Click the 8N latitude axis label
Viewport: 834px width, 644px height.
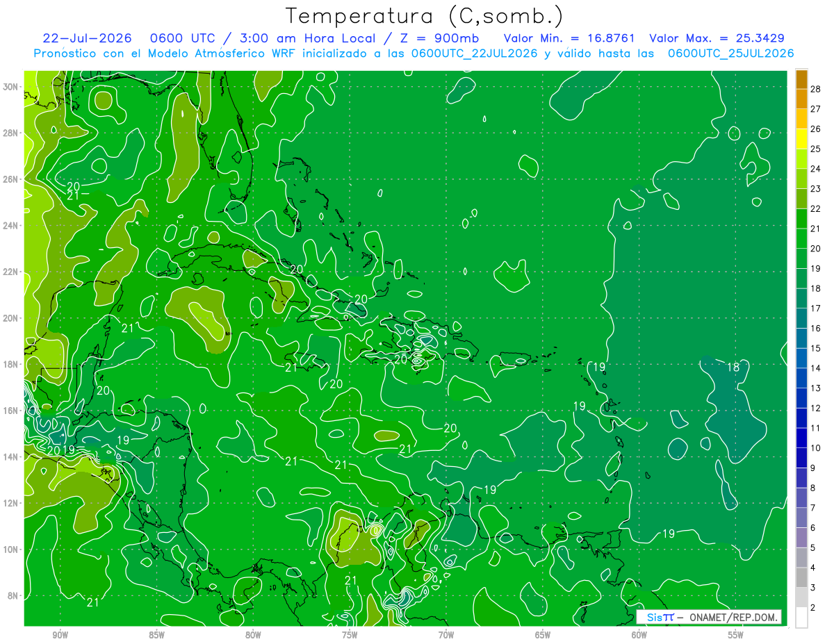pos(13,596)
